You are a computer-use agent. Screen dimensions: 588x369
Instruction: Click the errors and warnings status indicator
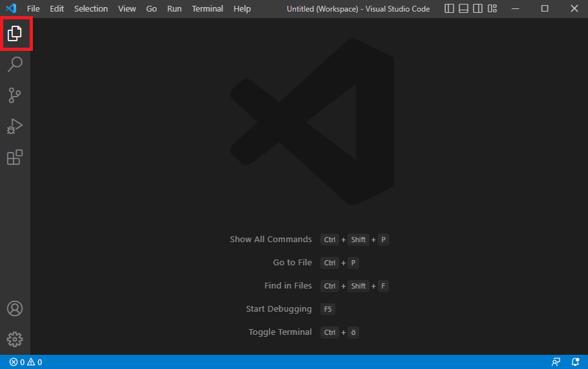26,363
